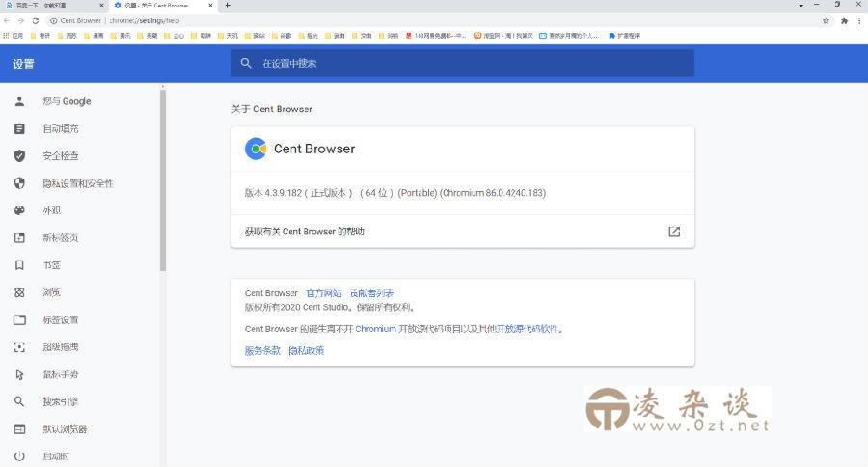This screenshot has height=467, width=868.
Task: Open the extensions puzzle icon
Action: coord(844,20)
